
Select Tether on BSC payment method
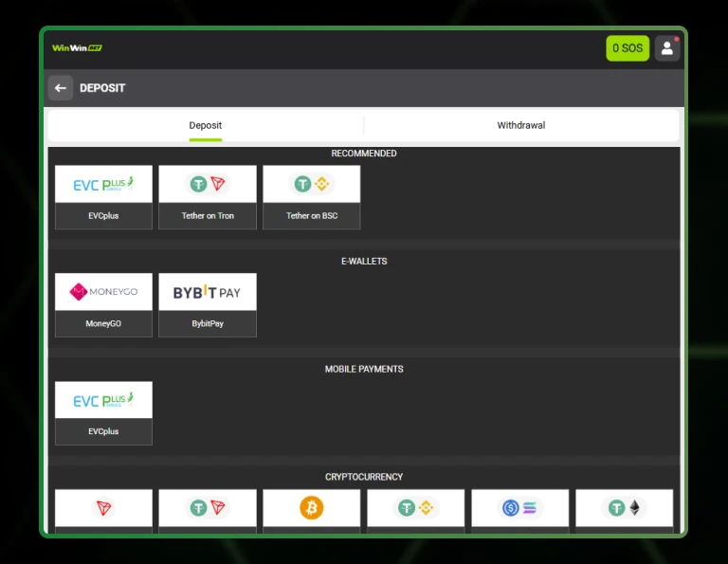click(312, 197)
